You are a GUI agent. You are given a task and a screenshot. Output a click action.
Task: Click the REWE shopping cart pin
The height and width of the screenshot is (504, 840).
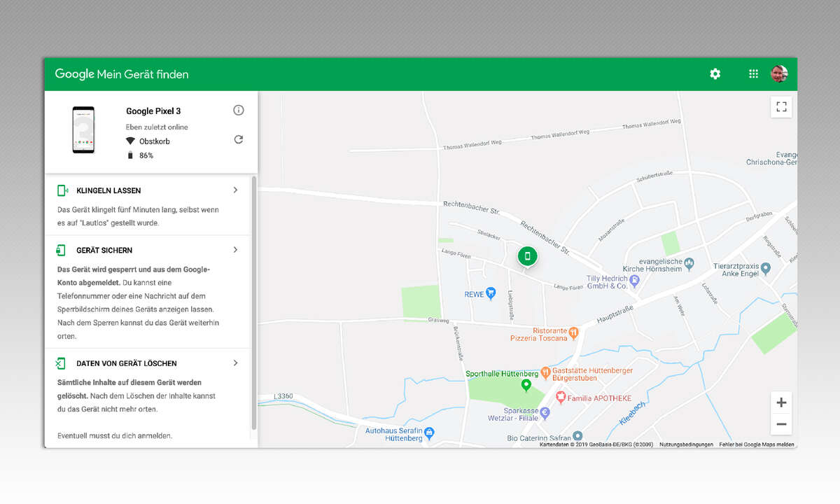pyautogui.click(x=491, y=293)
